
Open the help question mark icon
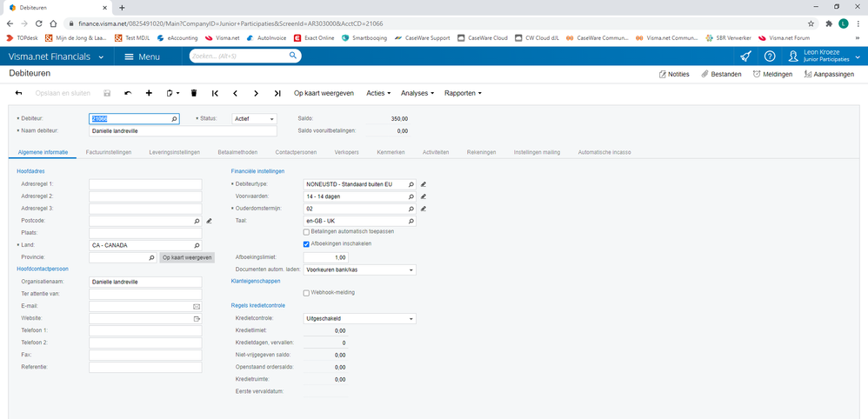click(x=770, y=57)
